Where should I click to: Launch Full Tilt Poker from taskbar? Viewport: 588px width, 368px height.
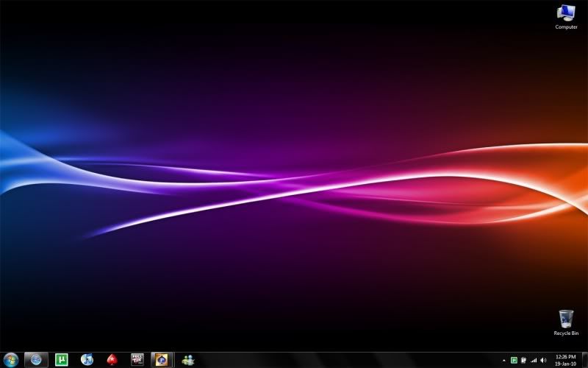tap(137, 360)
